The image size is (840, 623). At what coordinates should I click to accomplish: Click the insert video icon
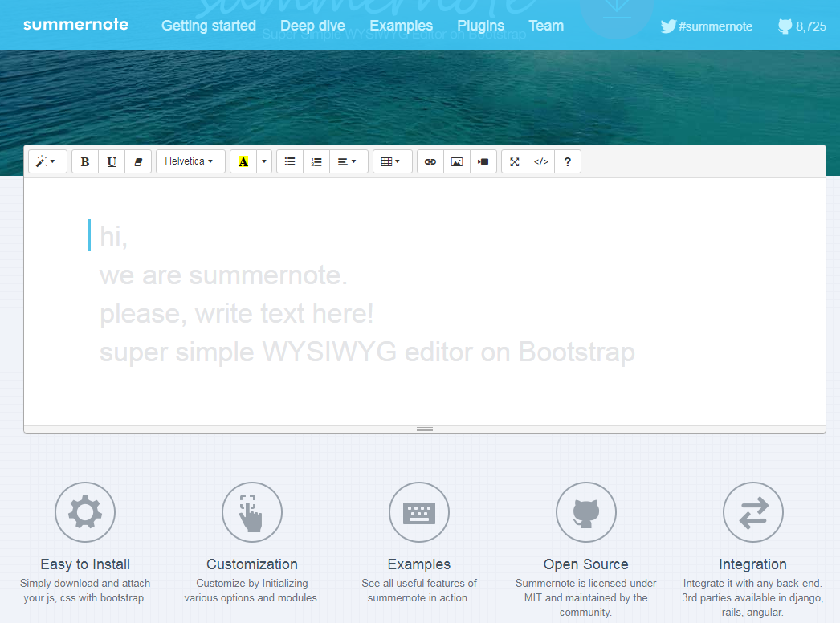[x=483, y=161]
